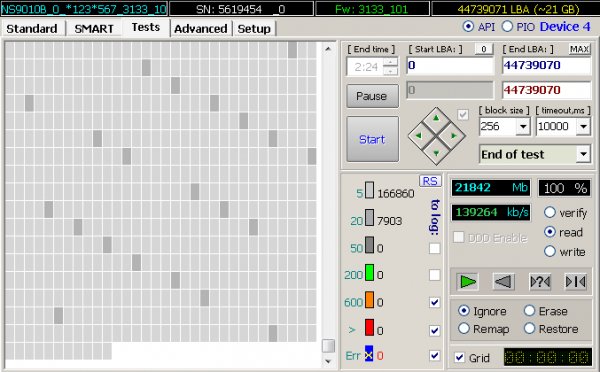Click the 50 ms dark gray block legend

[x=369, y=245]
